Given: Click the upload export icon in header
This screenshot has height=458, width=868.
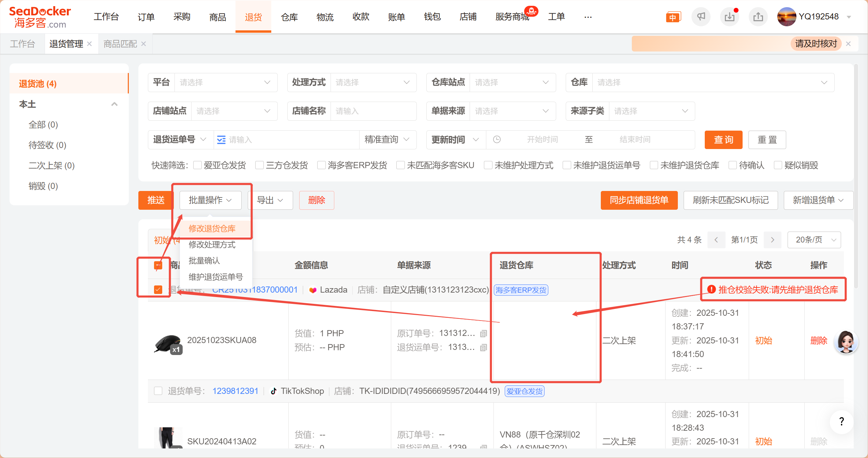Looking at the screenshot, I should (758, 17).
